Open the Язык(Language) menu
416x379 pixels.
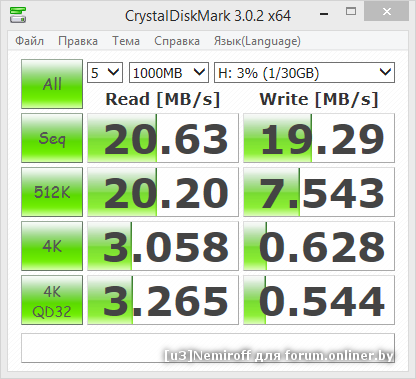click(257, 41)
